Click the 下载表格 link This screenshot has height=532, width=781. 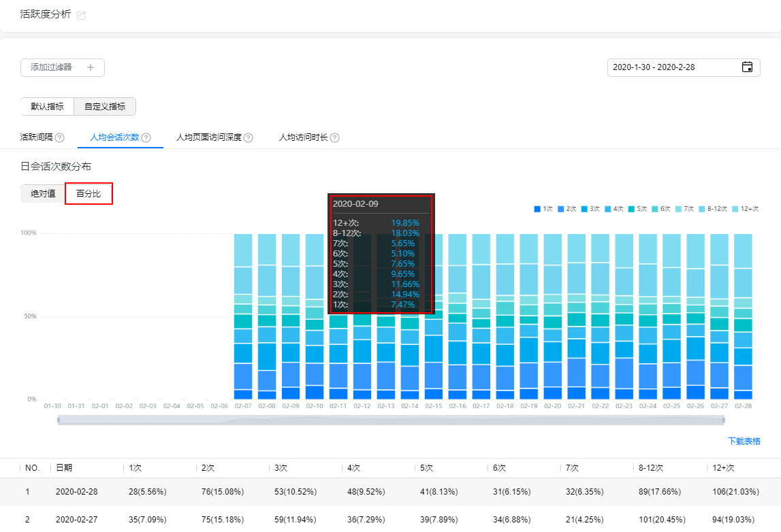[744, 442]
